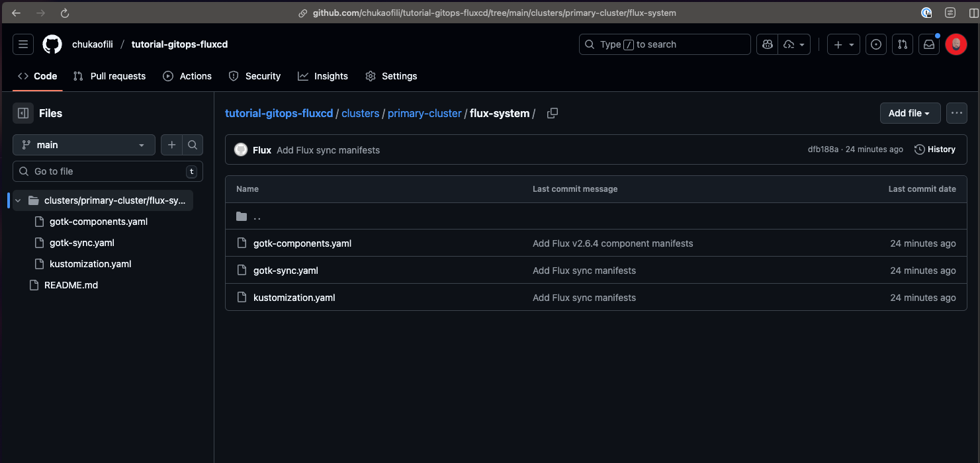This screenshot has width=980, height=463.
Task: Open the three-dot more options button
Action: point(957,113)
